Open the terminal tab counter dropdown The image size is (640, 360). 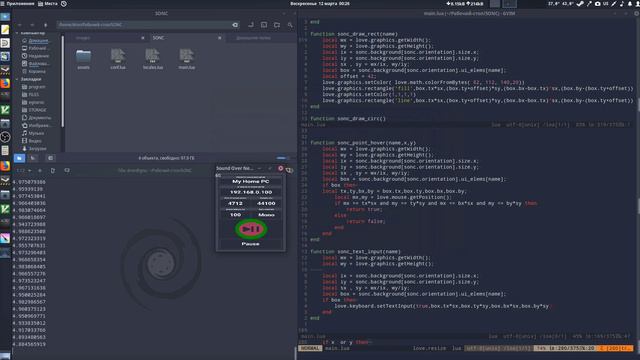[x=24, y=171]
